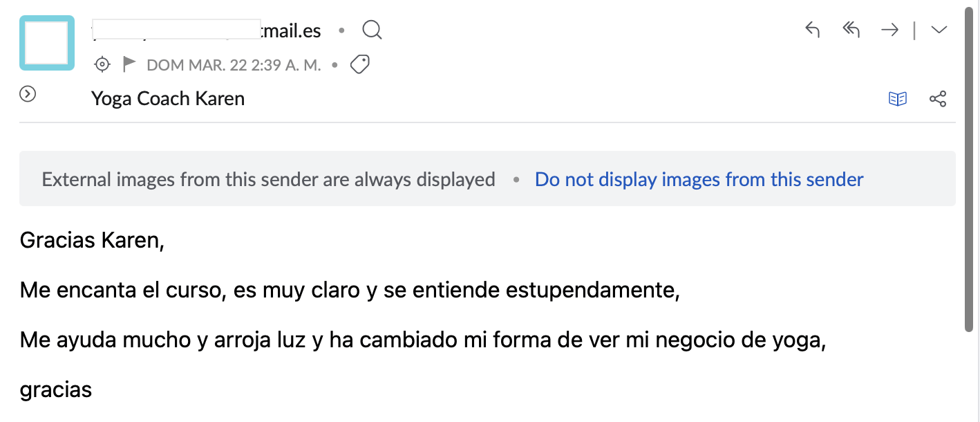The width and height of the screenshot is (980, 422).
Task: Click the recipient name Yoga Coach Karen
Action: 168,99
